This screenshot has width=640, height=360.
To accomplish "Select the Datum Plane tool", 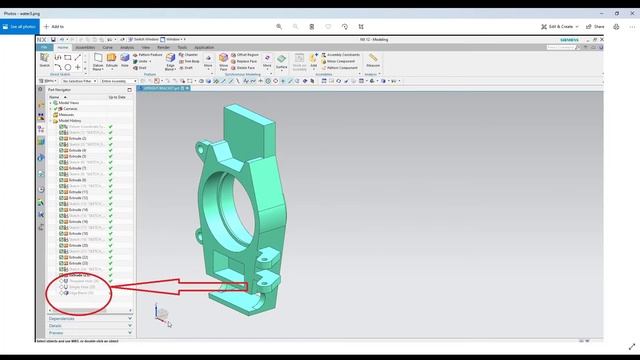I will pos(98,61).
